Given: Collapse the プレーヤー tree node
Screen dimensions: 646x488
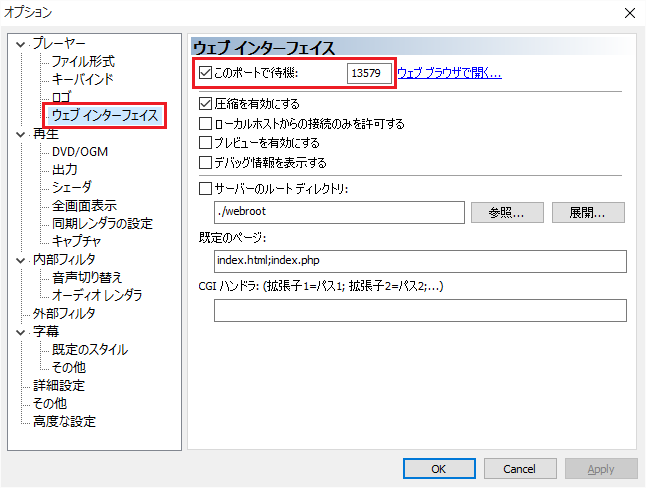Looking at the screenshot, I should tap(22, 44).
